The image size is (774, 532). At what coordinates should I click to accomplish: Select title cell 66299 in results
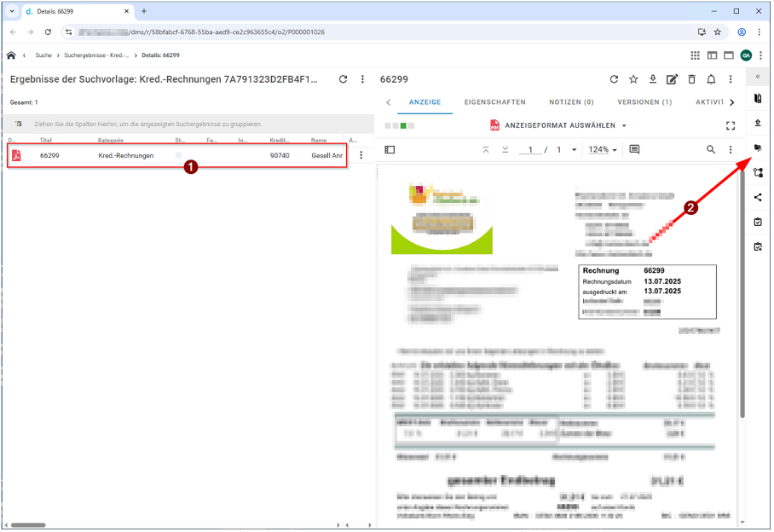click(49, 155)
